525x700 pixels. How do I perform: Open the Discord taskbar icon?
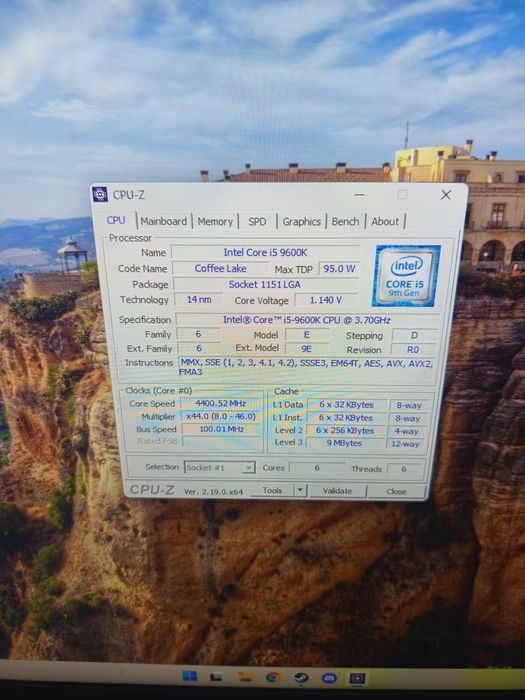pyautogui.click(x=329, y=679)
